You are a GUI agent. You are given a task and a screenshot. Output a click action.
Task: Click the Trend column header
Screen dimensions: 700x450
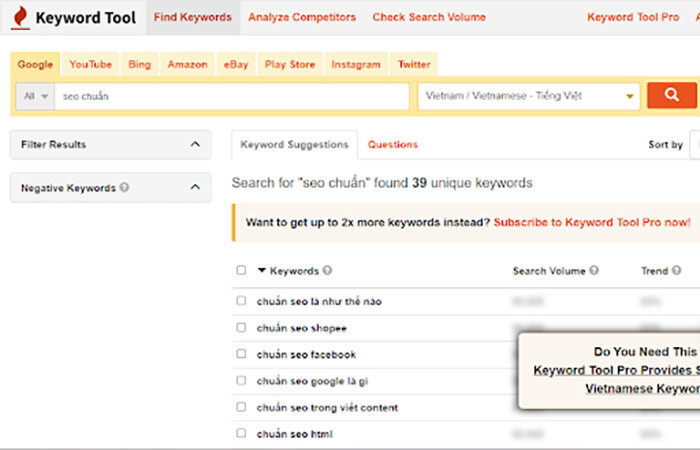tap(654, 271)
